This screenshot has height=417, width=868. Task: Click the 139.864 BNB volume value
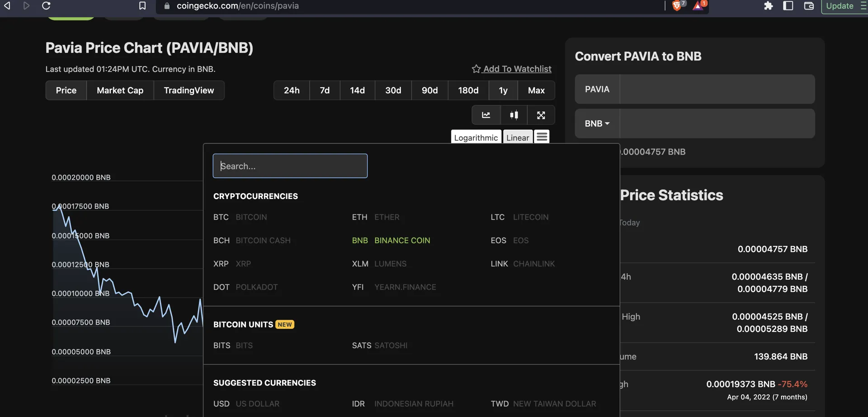pos(781,357)
